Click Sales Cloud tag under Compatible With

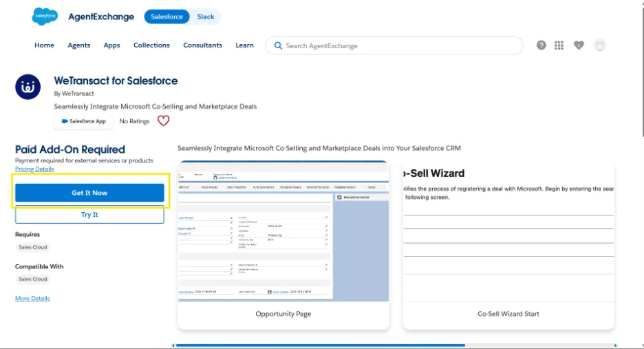[x=33, y=279]
